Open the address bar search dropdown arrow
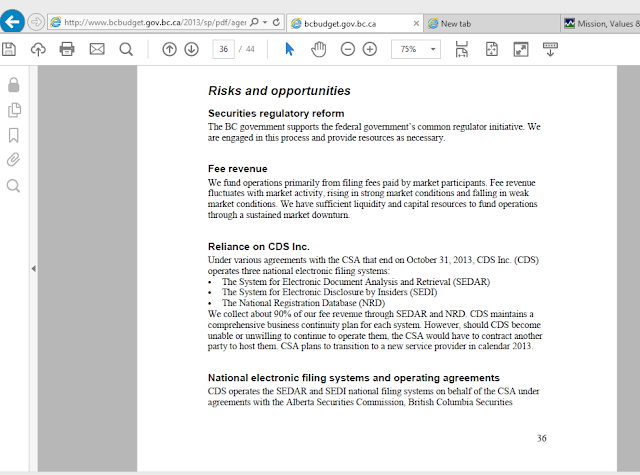640x475 pixels. point(265,22)
